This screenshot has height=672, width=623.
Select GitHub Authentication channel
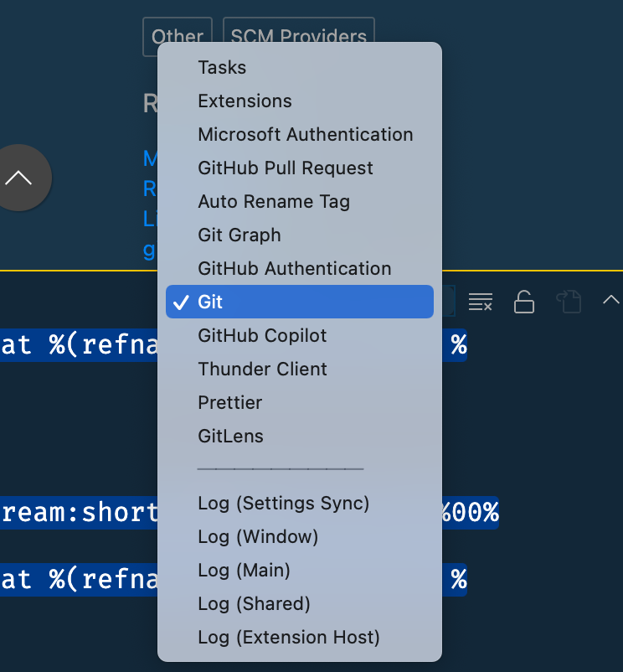pos(299,268)
